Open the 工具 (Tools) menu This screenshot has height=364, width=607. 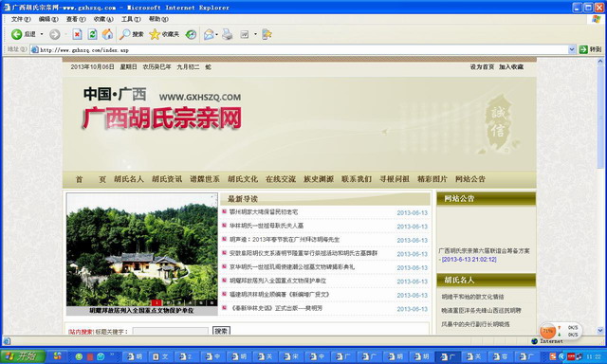coord(131,19)
